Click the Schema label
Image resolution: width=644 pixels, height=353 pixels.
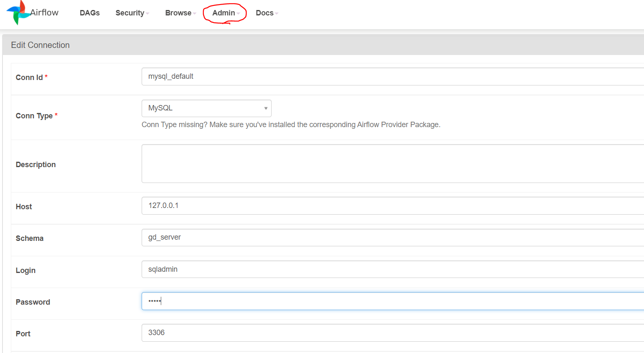(30, 238)
